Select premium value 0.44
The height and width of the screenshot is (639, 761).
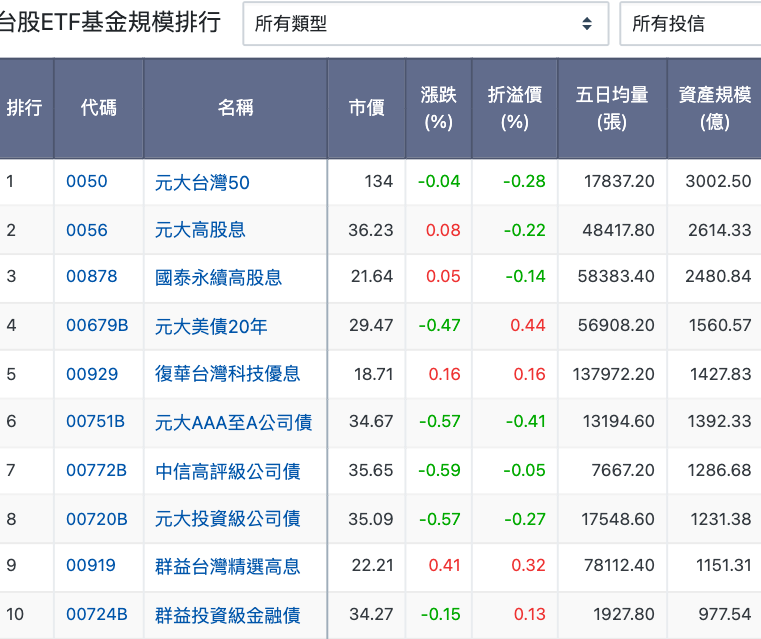pos(528,325)
